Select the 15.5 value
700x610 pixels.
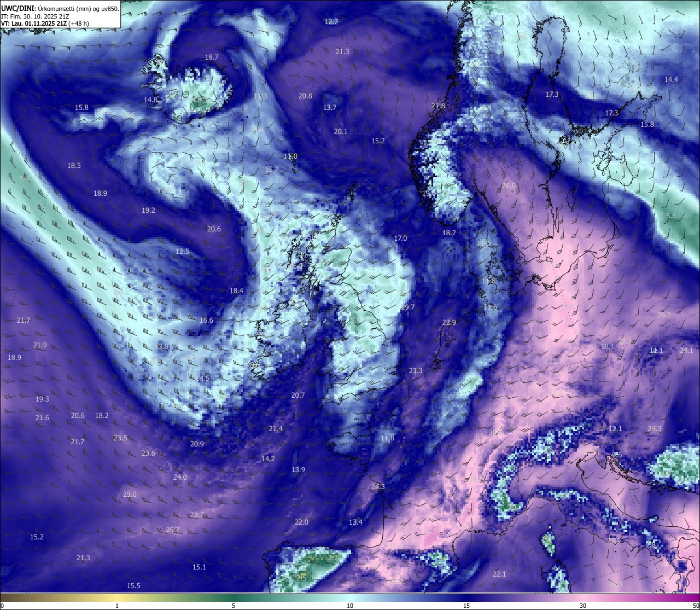pyautogui.click(x=133, y=585)
